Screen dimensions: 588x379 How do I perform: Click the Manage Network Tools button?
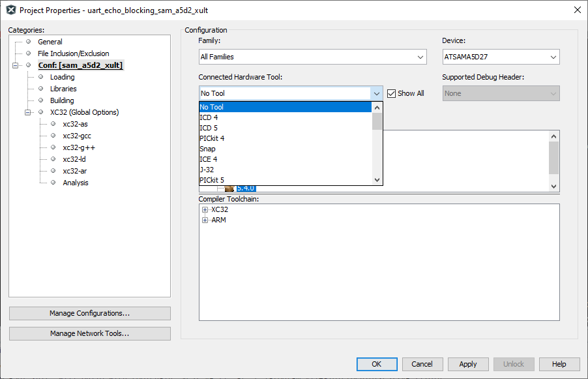(x=90, y=333)
